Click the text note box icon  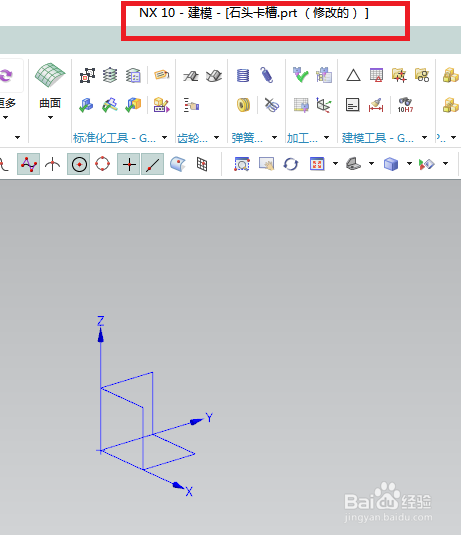[x=352, y=105]
